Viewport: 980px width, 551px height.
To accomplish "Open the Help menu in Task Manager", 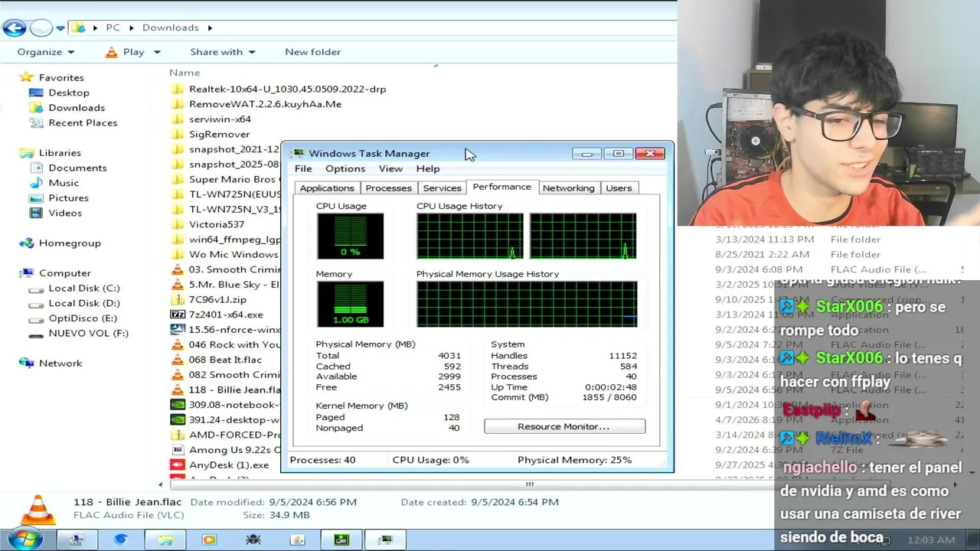I will [428, 168].
